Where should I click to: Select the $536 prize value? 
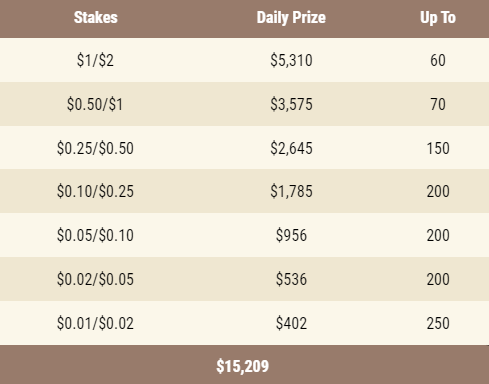coord(291,279)
